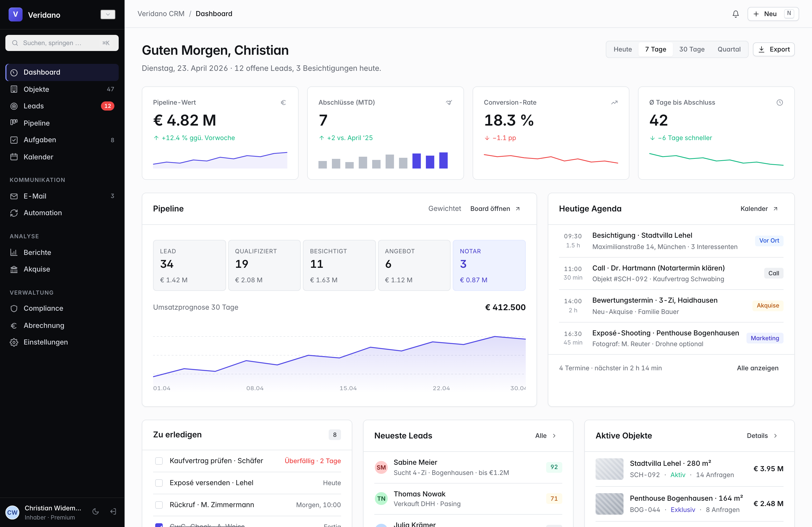Click the Einstellungen gear icon

[14, 342]
